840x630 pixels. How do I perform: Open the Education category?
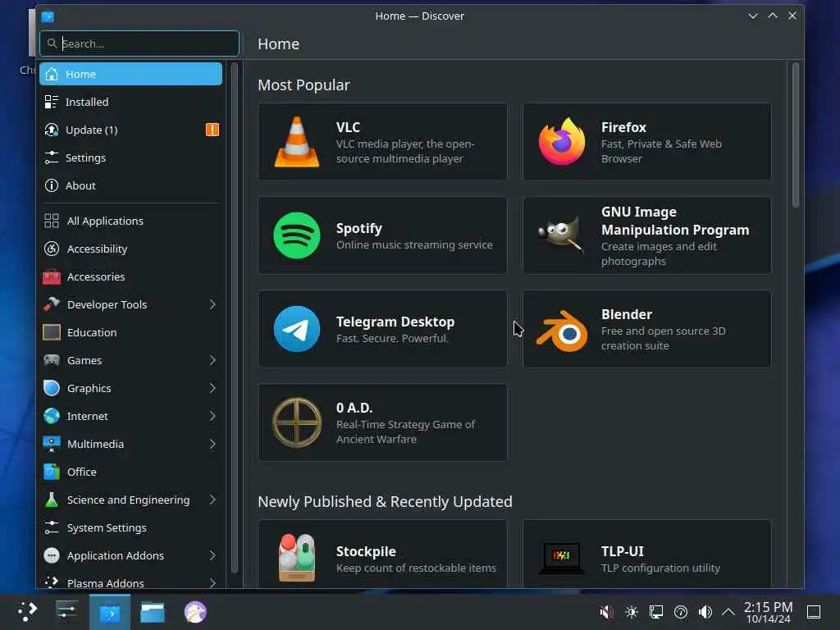coord(130,332)
